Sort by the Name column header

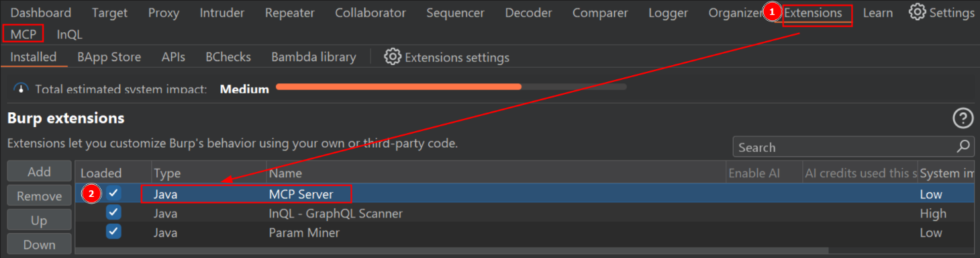pyautogui.click(x=496, y=173)
